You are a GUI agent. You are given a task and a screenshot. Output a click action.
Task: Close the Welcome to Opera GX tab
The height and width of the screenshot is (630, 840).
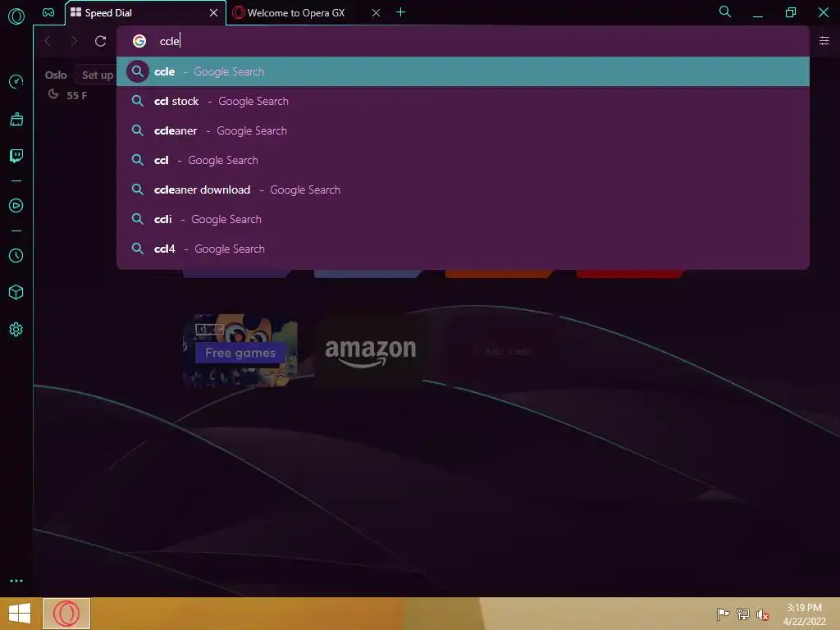pos(376,12)
